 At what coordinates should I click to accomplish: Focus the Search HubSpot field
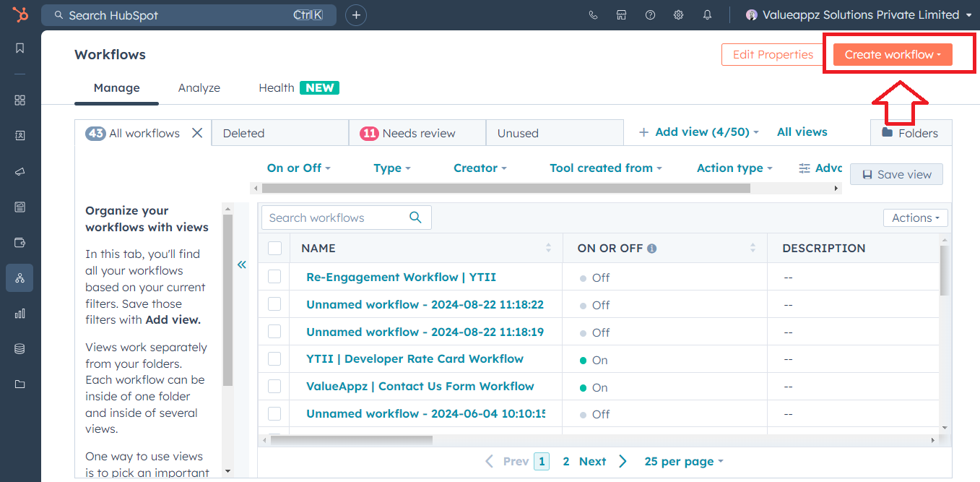(x=188, y=15)
